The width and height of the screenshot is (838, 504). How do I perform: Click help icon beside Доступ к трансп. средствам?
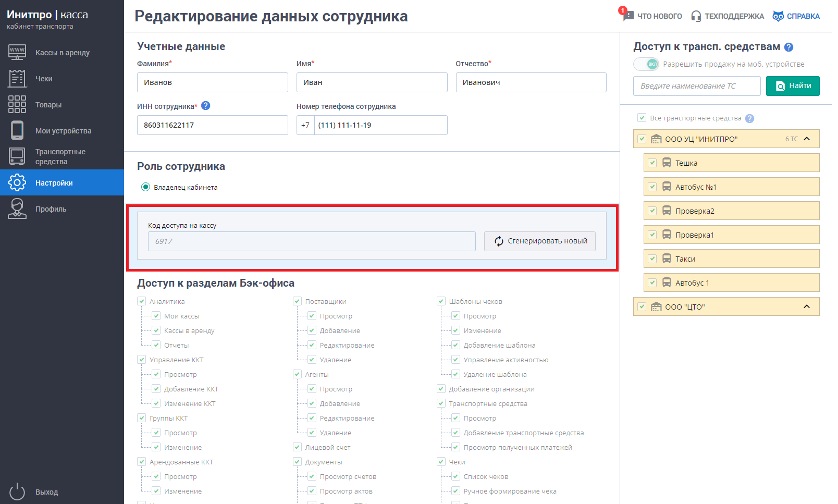789,47
